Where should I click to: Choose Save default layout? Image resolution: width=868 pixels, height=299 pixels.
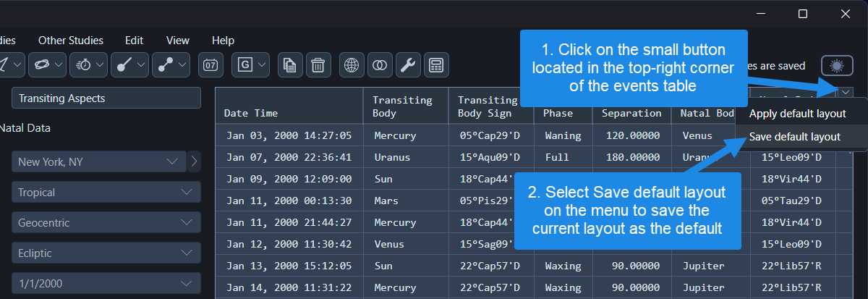[x=794, y=137]
